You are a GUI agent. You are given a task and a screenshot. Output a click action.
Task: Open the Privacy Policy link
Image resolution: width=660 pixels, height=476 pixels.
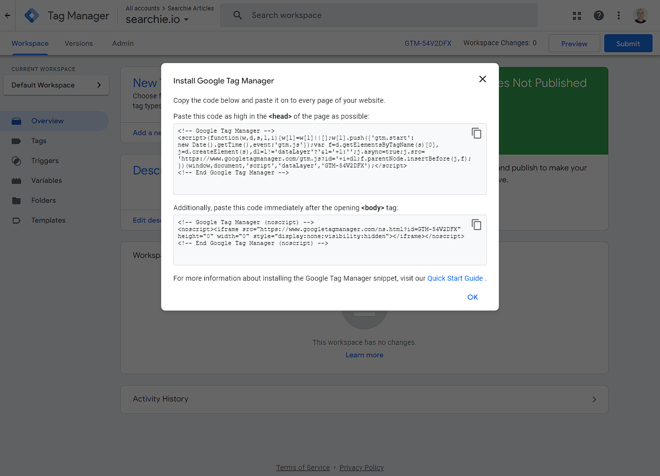coord(362,468)
